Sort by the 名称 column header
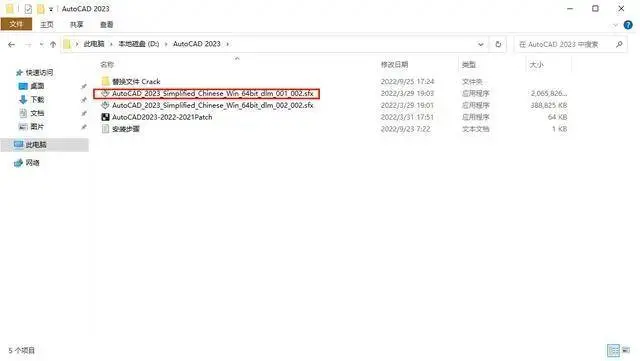640x361 pixels. (x=107, y=65)
